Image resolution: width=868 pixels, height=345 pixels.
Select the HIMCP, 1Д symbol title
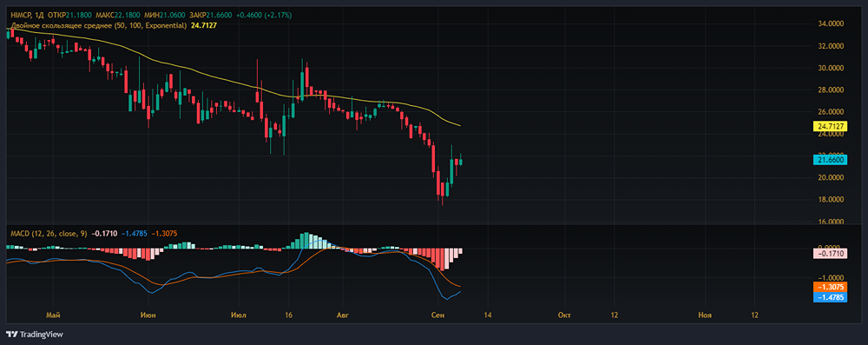[28, 15]
